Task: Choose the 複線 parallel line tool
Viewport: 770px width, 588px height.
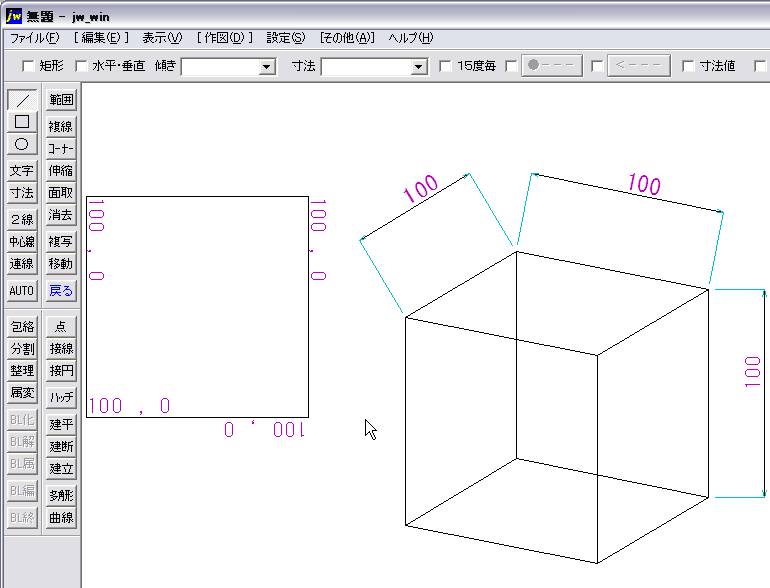Action: (x=61, y=126)
